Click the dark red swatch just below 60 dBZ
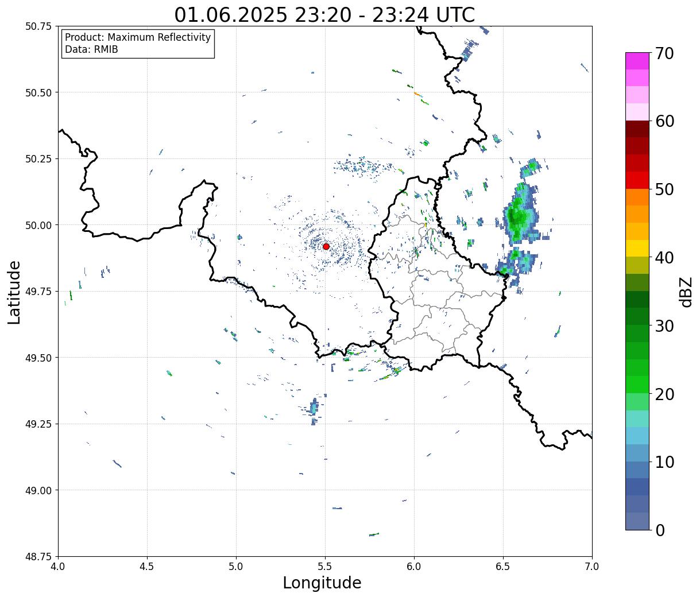Viewport: 700px width, 597px height. pos(637,129)
